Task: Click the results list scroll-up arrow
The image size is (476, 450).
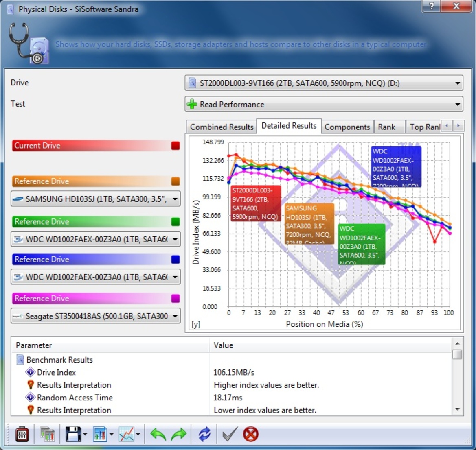Action: click(458, 343)
